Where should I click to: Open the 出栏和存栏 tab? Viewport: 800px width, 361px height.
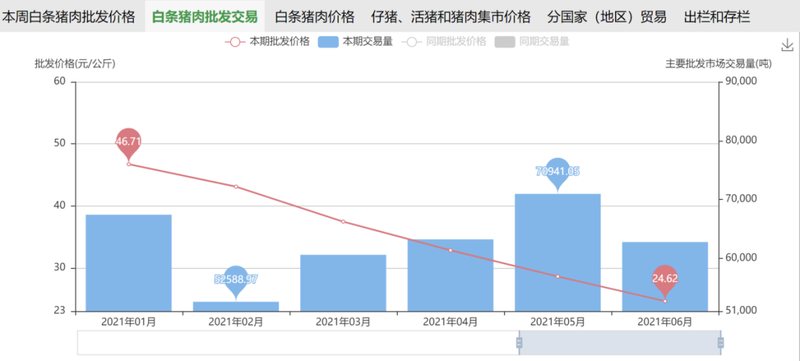point(717,17)
